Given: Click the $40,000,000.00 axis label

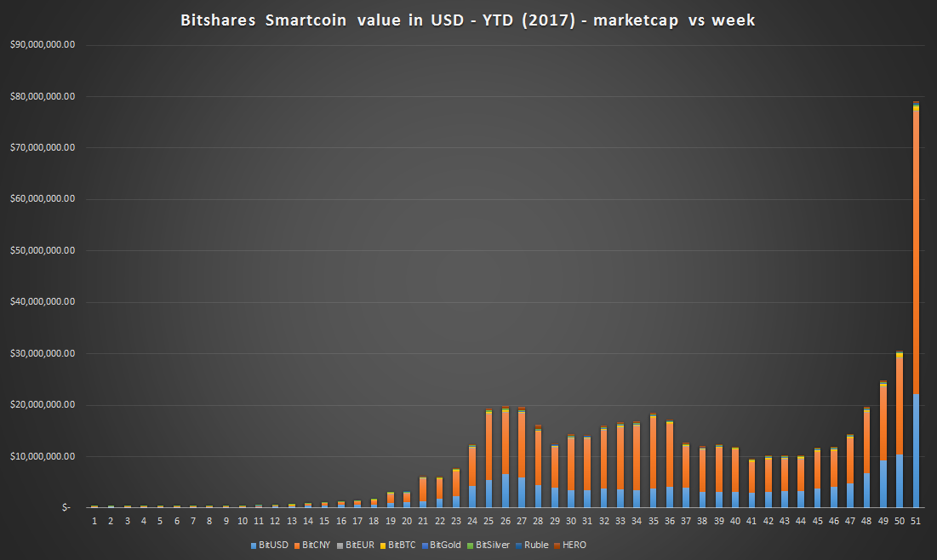Looking at the screenshot, I should (43, 302).
